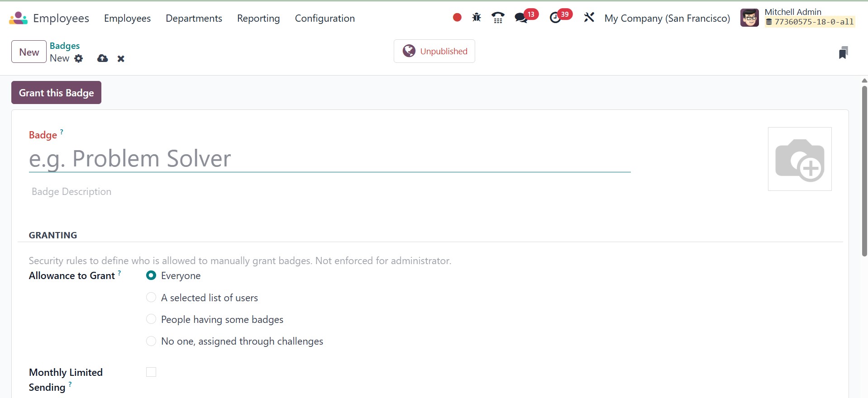This screenshot has height=398, width=868.
Task: Open the Reporting menu
Action: (258, 18)
